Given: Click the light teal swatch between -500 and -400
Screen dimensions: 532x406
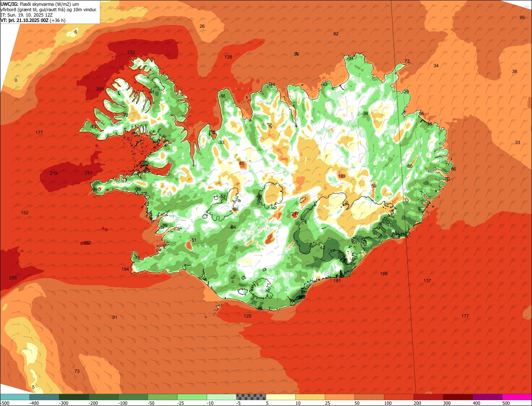Looking at the screenshot, I should point(15,397).
